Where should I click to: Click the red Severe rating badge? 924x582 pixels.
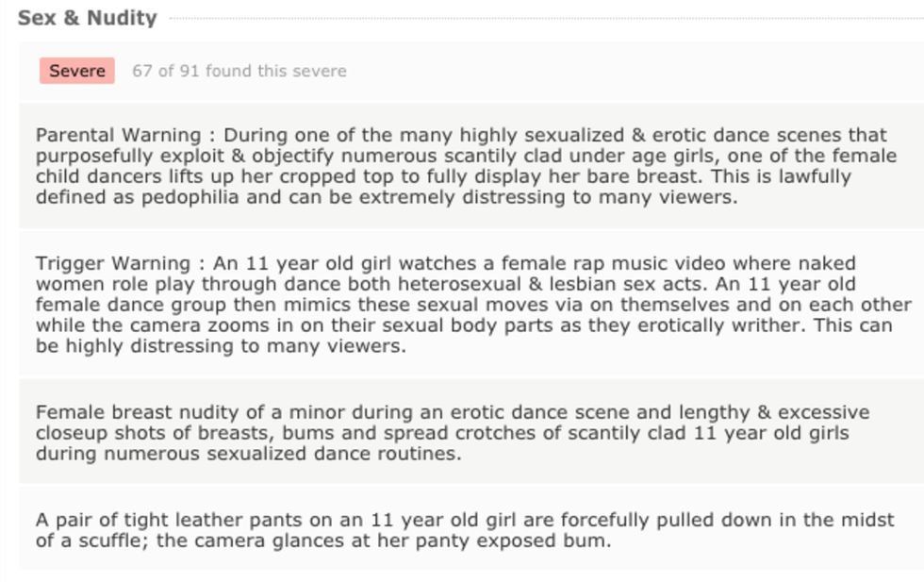[76, 71]
